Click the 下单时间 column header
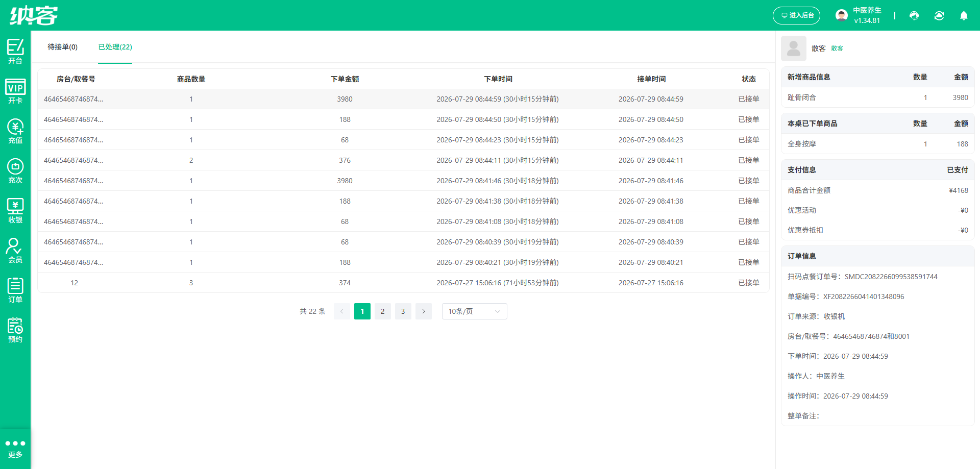Image resolution: width=980 pixels, height=469 pixels. [498, 79]
